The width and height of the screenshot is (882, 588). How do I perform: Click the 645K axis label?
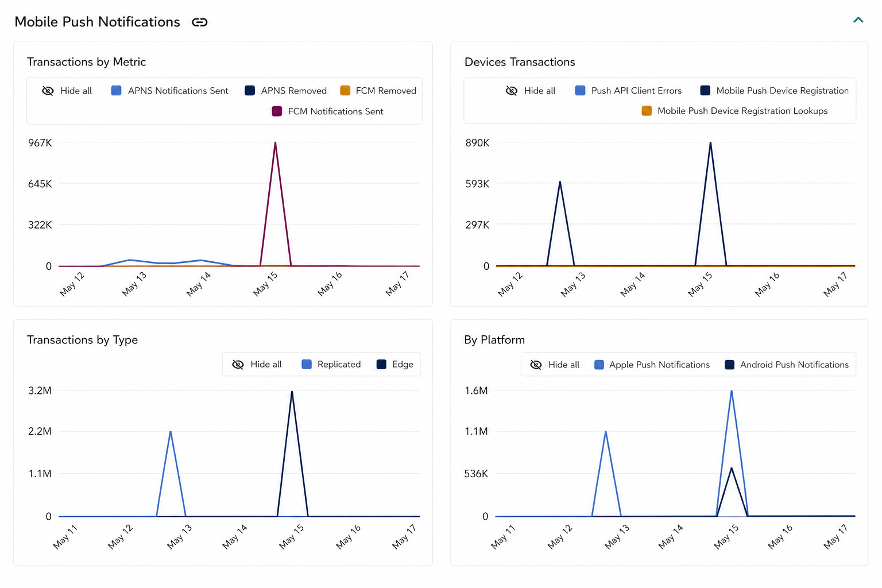[x=40, y=184]
